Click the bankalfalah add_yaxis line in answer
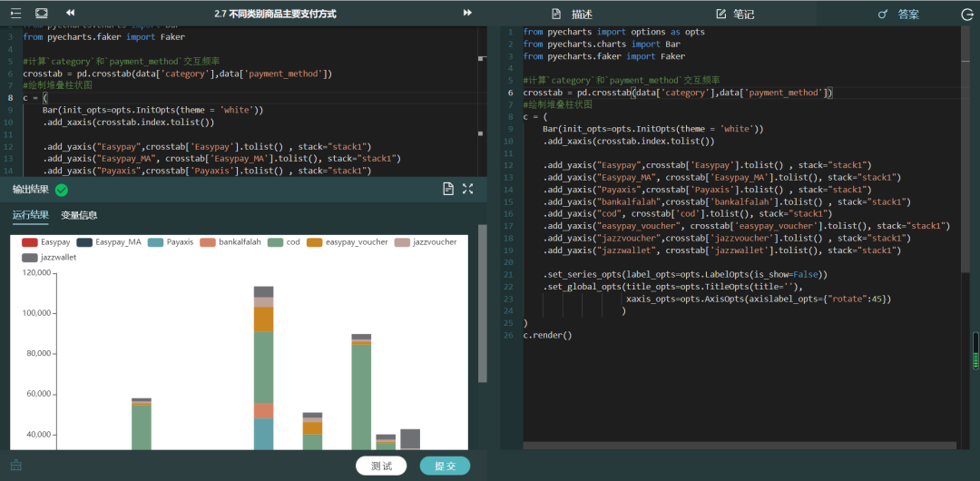Image resolution: width=980 pixels, height=481 pixels. pos(727,202)
